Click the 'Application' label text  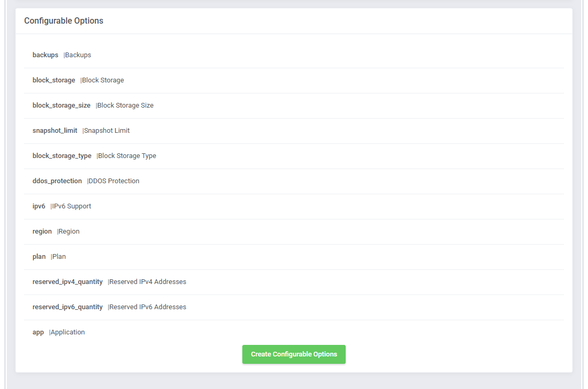[x=68, y=332]
